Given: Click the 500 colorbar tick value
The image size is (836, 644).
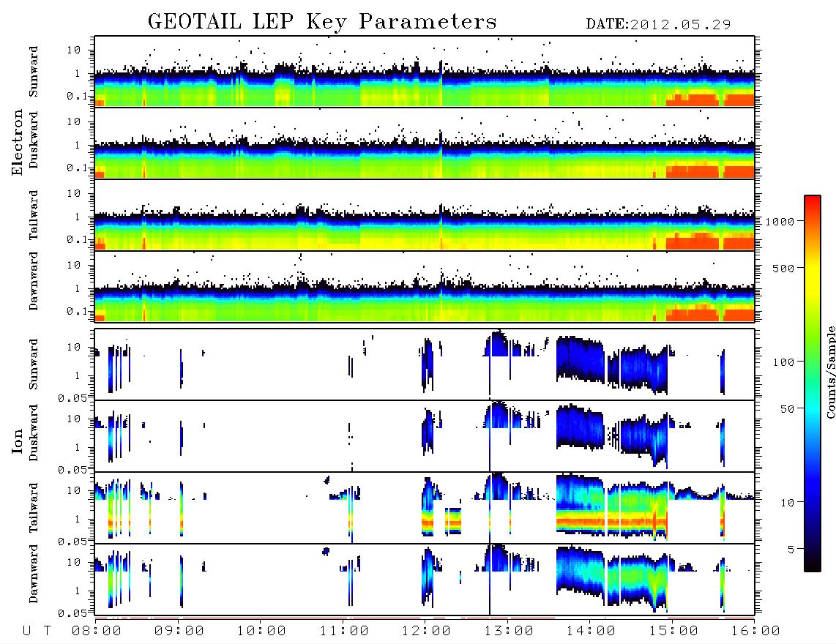Looking at the screenshot, I should 783,269.
